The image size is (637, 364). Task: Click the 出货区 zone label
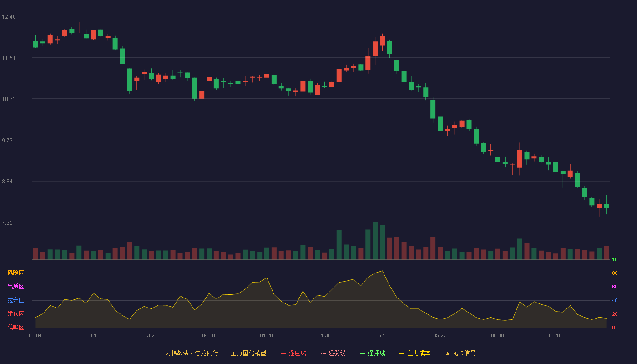pyautogui.click(x=15, y=287)
